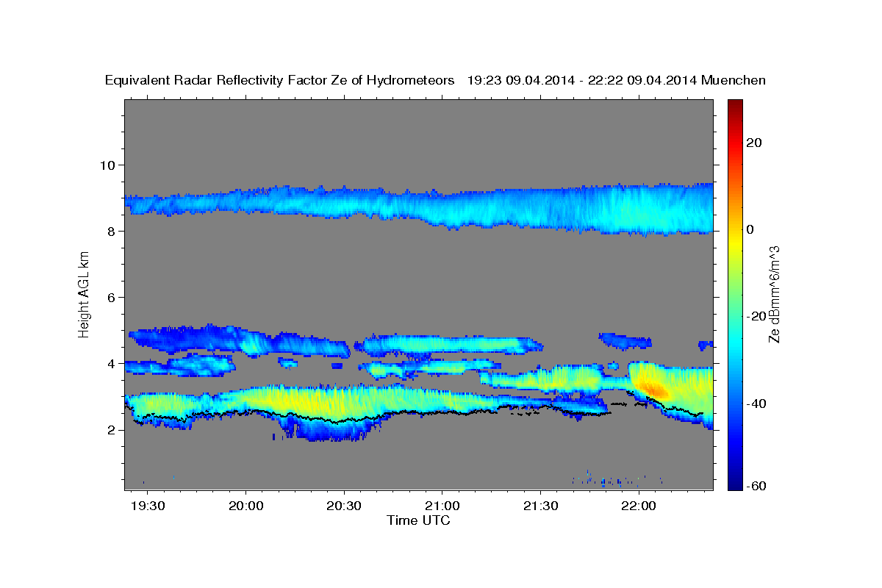Click the orange high-reflectivity core near 22:00

point(652,388)
